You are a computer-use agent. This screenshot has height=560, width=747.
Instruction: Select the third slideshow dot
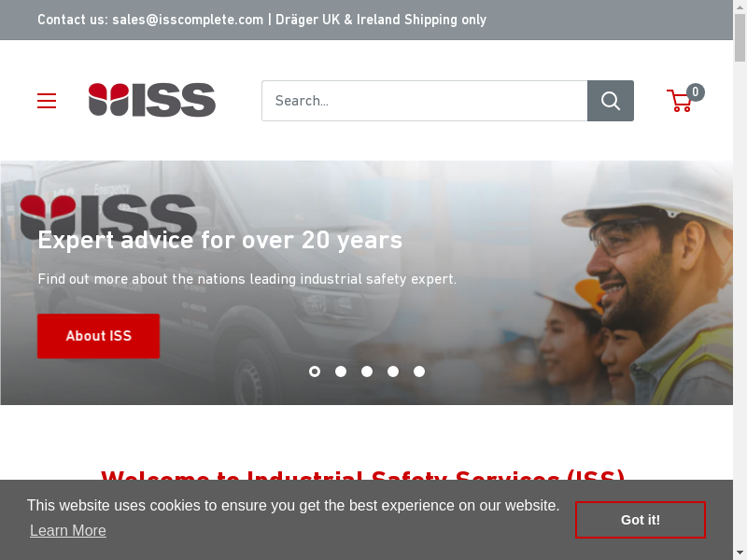[x=367, y=371]
